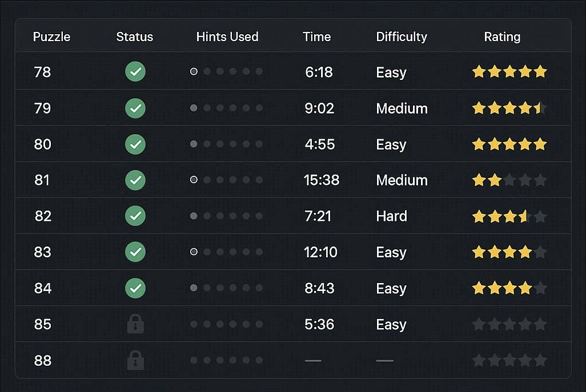The width and height of the screenshot is (586, 392).
Task: Click the Time column header
Action: point(317,36)
